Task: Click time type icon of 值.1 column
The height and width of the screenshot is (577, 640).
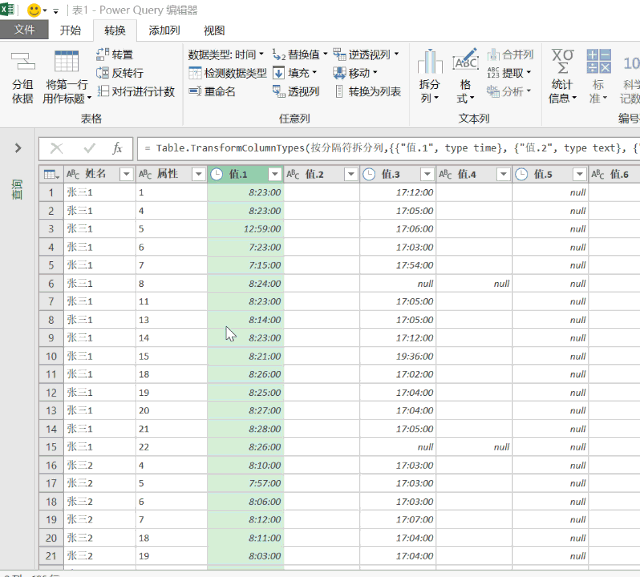Action: pyautogui.click(x=216, y=174)
